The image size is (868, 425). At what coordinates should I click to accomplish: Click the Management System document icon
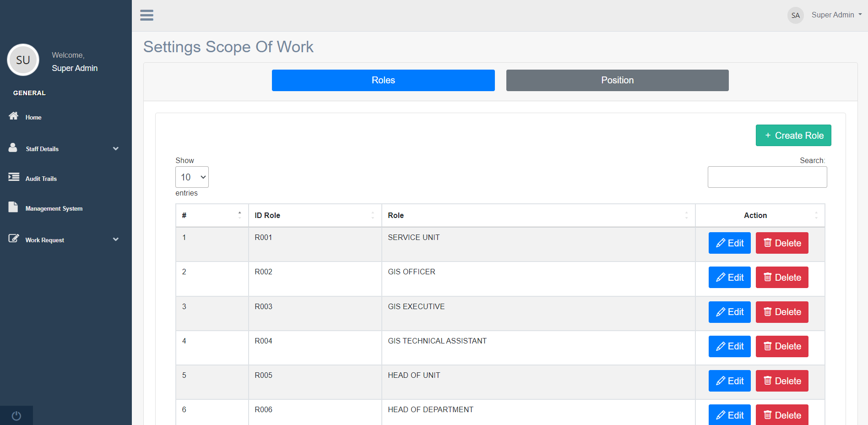tap(13, 207)
